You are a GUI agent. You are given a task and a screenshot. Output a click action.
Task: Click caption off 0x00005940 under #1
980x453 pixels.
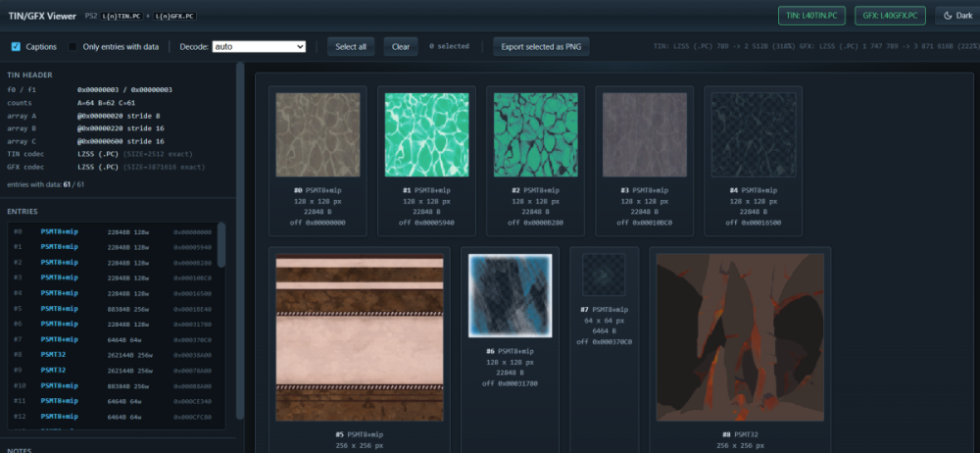pyautogui.click(x=427, y=223)
